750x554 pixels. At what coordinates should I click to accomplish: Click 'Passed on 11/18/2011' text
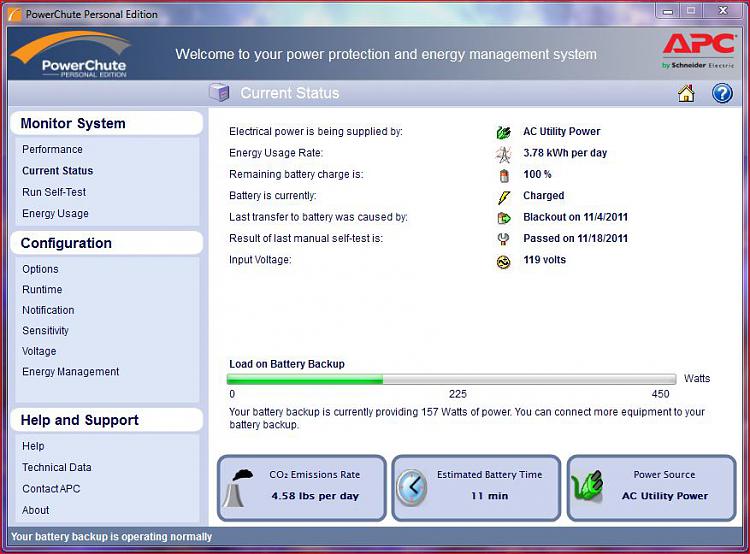coord(575,238)
